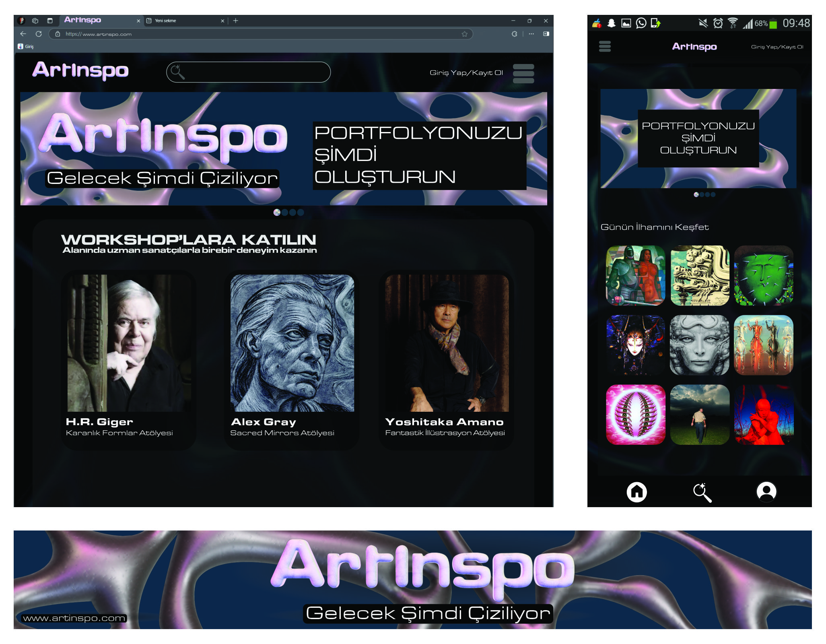Screen dimensions: 826x644
Task: Switch to the Yeni sekme tab
Action: 181,21
